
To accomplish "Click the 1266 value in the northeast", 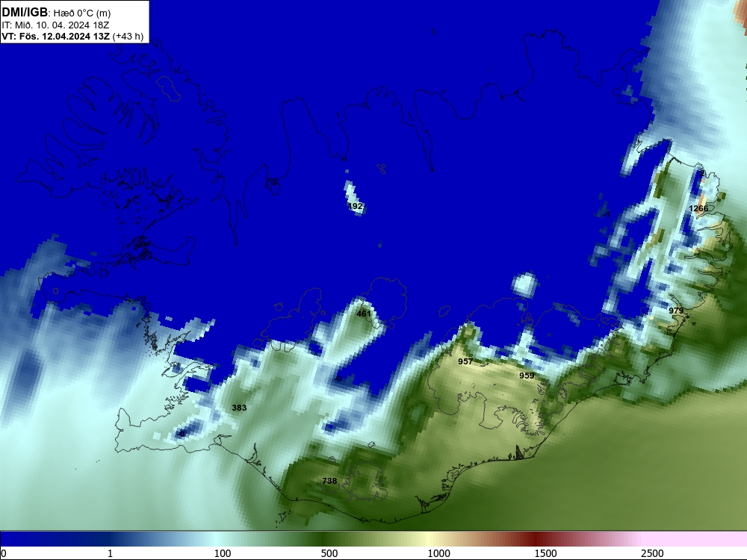I will coord(698,208).
